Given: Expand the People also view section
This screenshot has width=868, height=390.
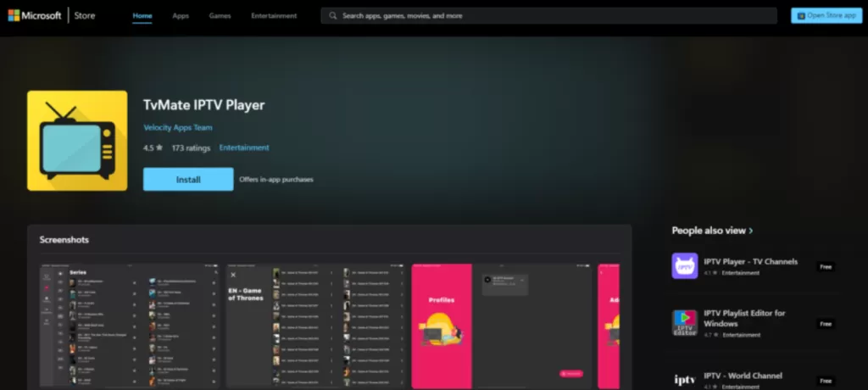Looking at the screenshot, I should click(x=712, y=231).
